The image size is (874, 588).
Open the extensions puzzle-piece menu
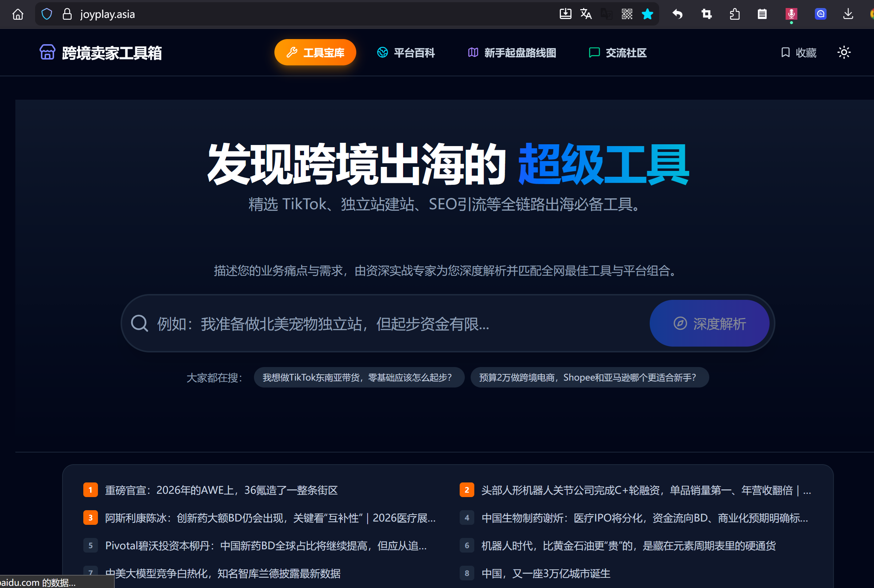coord(735,14)
